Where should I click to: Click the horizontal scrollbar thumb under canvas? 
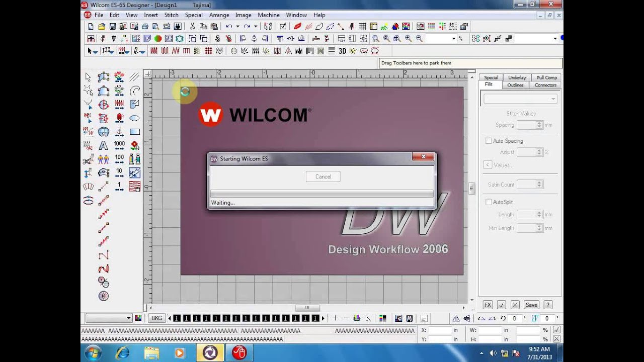click(307, 308)
